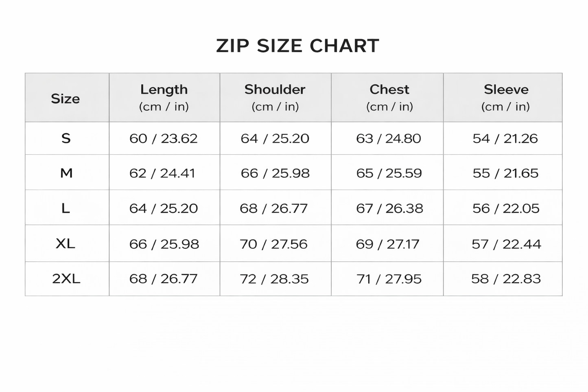Select the L size row label
Screen dimensions: 588x392
tap(66, 208)
